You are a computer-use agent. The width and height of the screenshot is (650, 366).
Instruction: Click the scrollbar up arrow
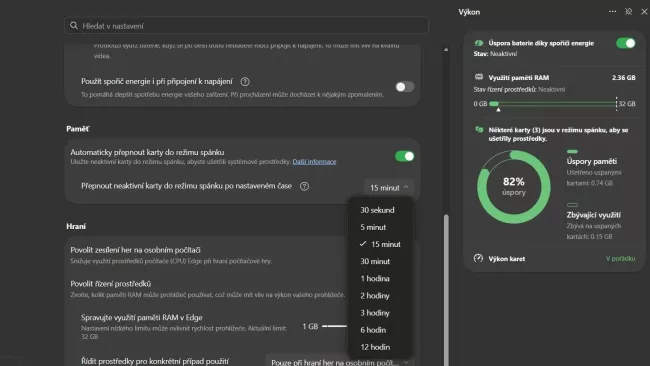[x=446, y=49]
